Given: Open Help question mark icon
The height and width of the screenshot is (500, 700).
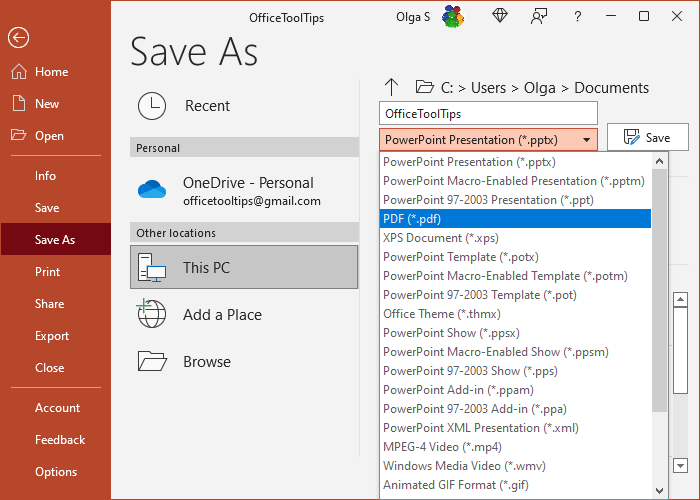Looking at the screenshot, I should [x=578, y=17].
